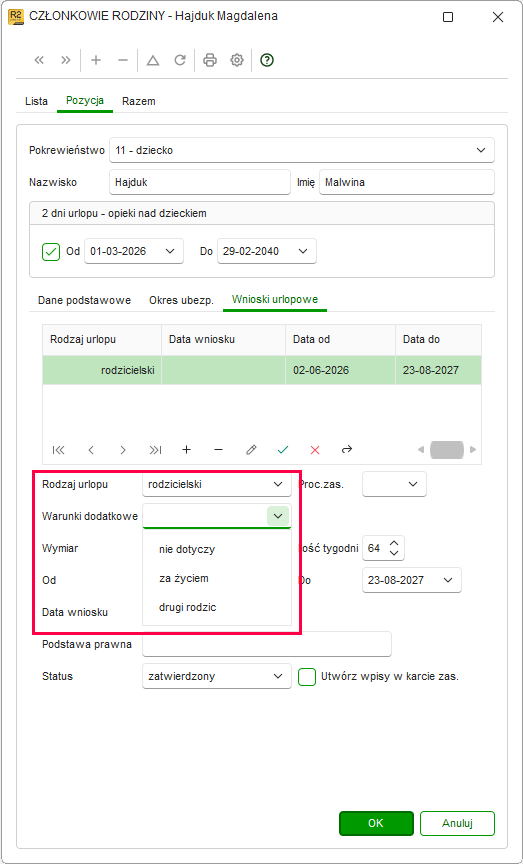Go to previous record with double left arrows
This screenshot has width=523, height=864.
[39, 61]
